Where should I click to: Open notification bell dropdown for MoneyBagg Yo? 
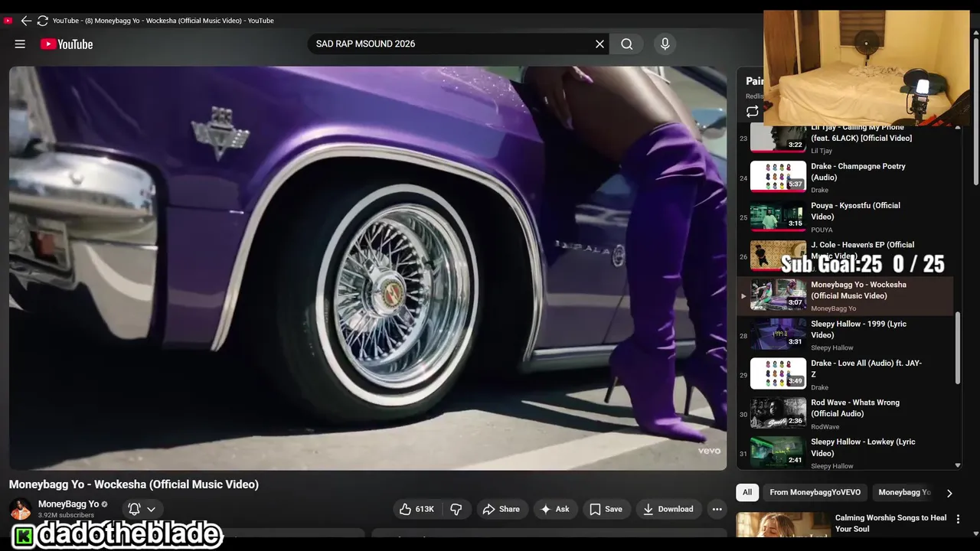[x=142, y=509]
